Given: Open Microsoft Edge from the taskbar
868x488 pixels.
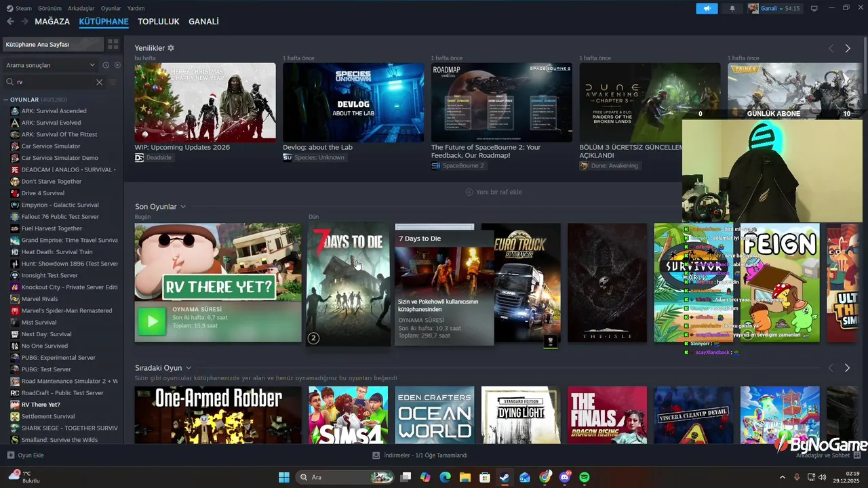Looking at the screenshot, I should click(x=445, y=477).
